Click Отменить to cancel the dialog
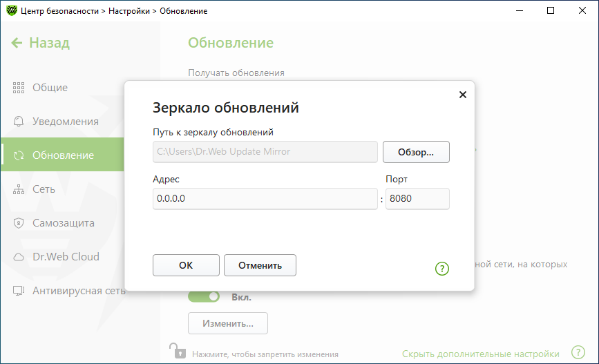 point(260,265)
